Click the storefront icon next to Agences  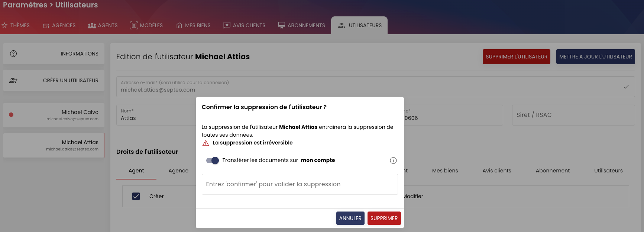tap(46, 25)
